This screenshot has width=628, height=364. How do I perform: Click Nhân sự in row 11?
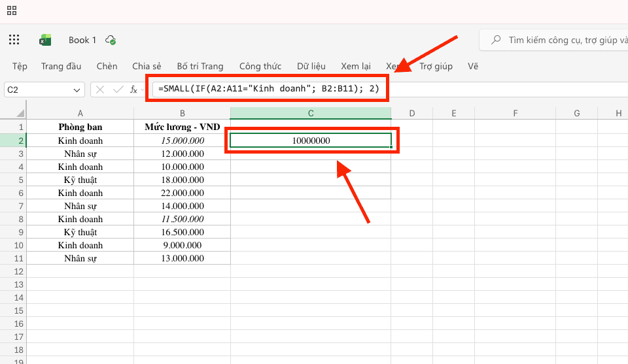pos(80,258)
